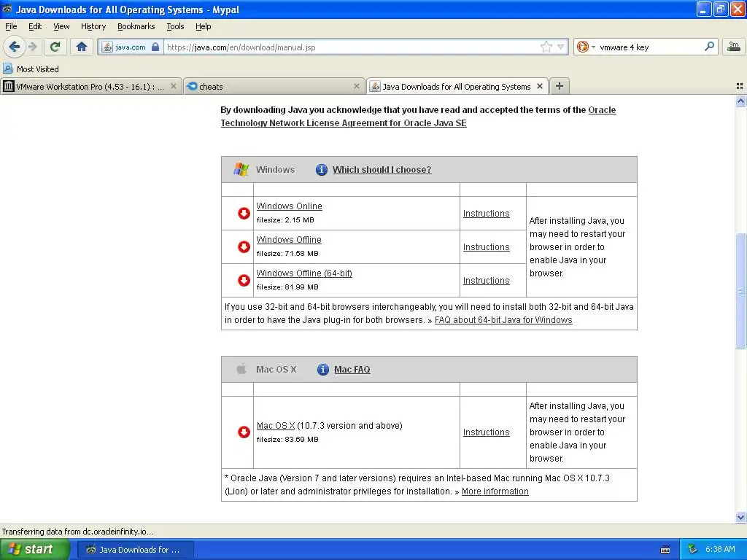Click the java.com site identity icon
The height and width of the screenshot is (560, 747).
tap(108, 47)
